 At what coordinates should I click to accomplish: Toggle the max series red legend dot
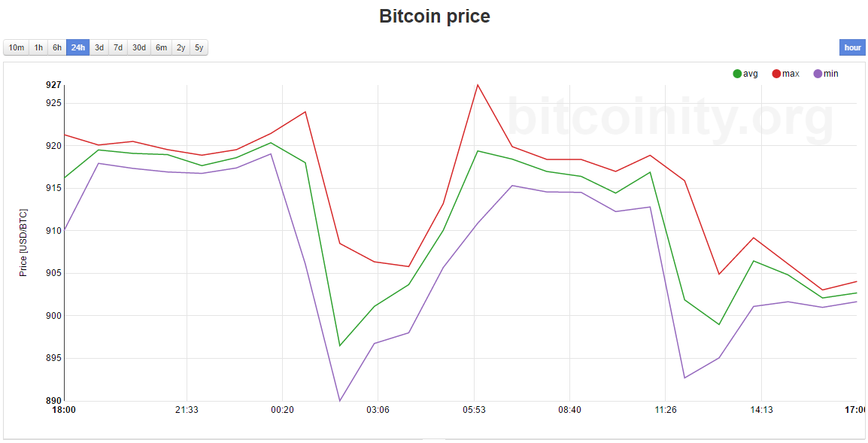pos(777,74)
